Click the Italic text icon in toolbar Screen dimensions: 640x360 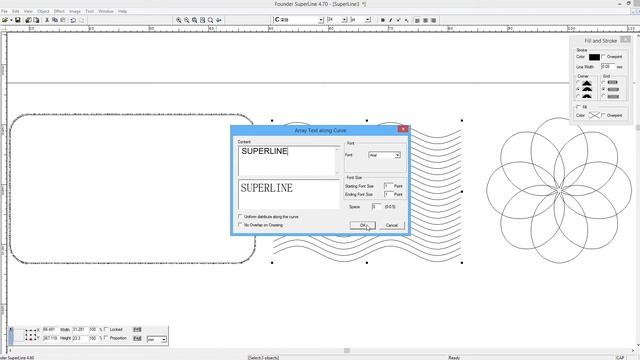coord(391,20)
